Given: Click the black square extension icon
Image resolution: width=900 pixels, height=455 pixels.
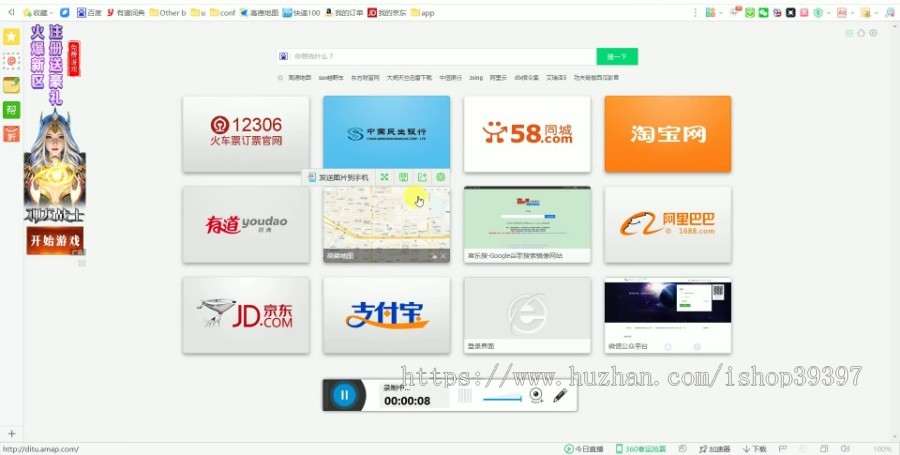Looking at the screenshot, I should (x=790, y=13).
